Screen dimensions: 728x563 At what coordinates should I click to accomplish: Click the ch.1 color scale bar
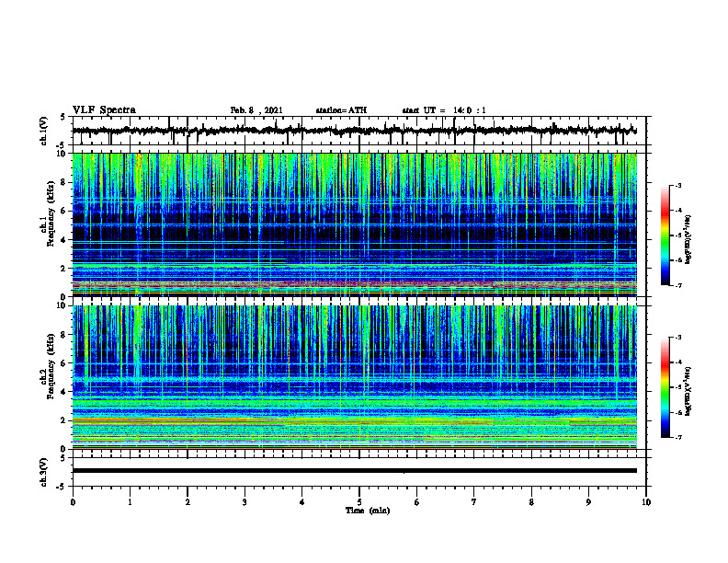tap(665, 236)
